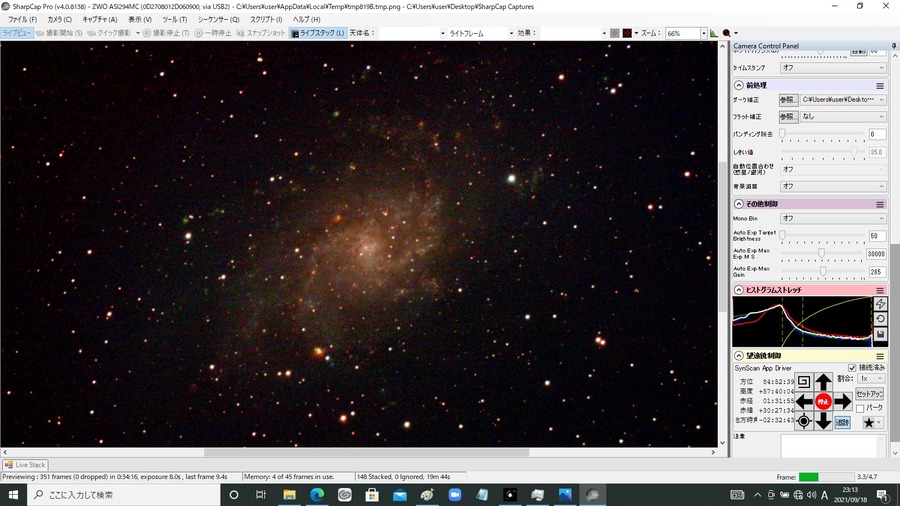The width and height of the screenshot is (900, 506).
Task: Click the スナップショット snapshot button
Action: (x=261, y=33)
